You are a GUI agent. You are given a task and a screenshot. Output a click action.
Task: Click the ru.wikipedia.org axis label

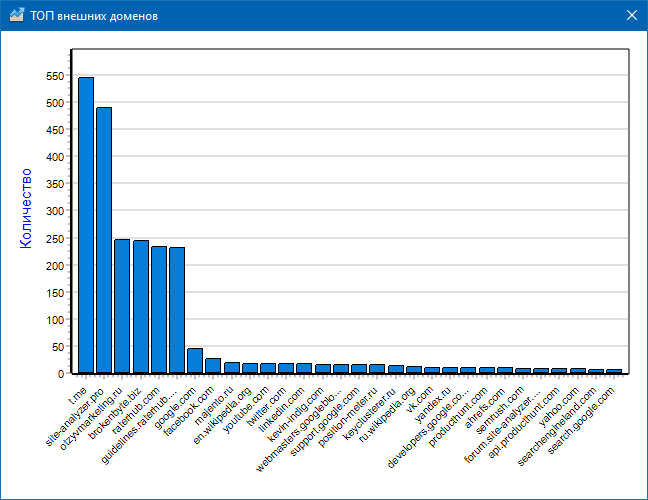pyautogui.click(x=386, y=414)
